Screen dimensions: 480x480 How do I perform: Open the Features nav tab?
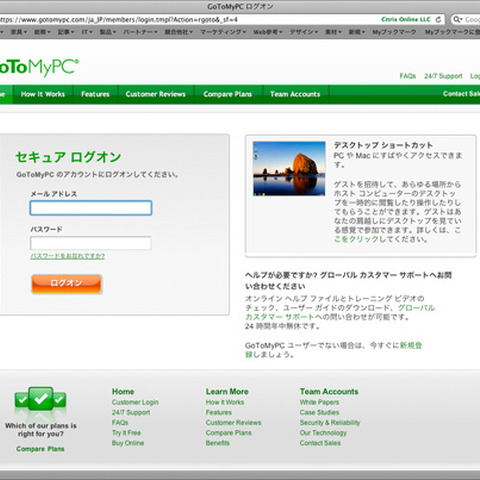(95, 94)
